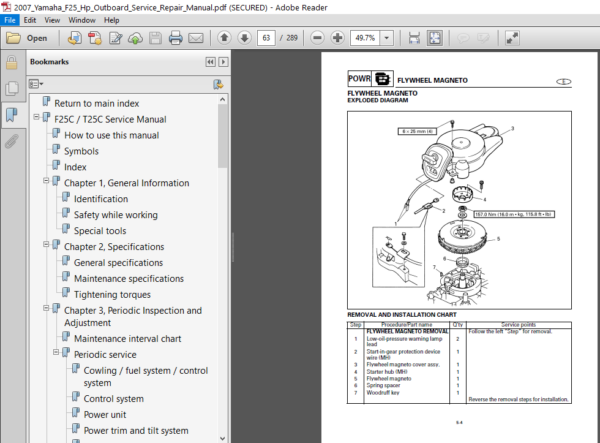The image size is (600, 443).
Task: Click the bookmarks scrollbar up arrow
Action: (223, 99)
